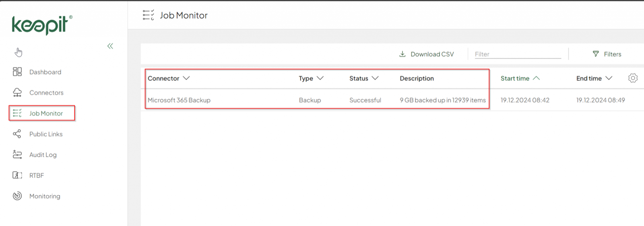Open the Status column dropdown
This screenshot has width=644, height=226.
click(x=375, y=78)
